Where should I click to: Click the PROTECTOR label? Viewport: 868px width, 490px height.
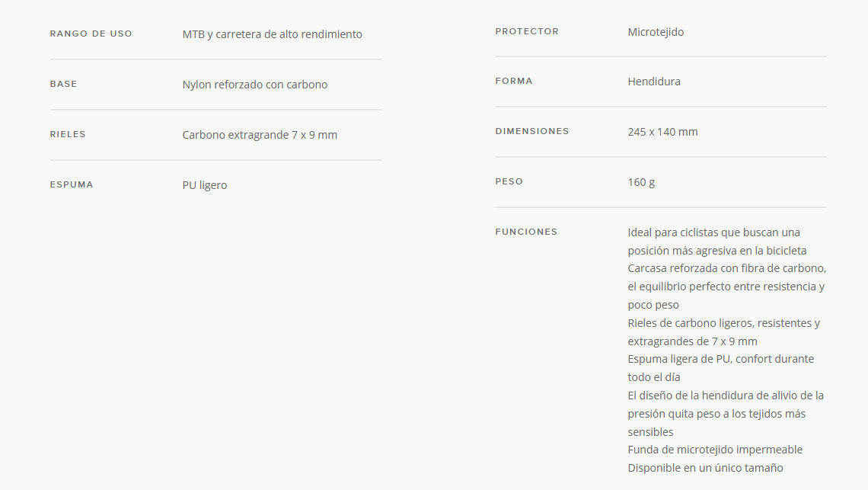(527, 31)
